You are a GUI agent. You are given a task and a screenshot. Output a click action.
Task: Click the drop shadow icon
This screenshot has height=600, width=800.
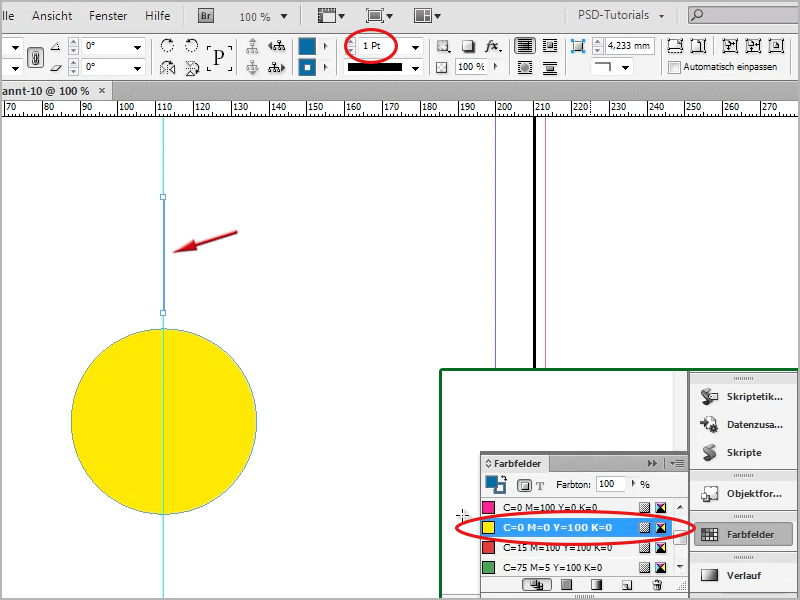point(468,46)
